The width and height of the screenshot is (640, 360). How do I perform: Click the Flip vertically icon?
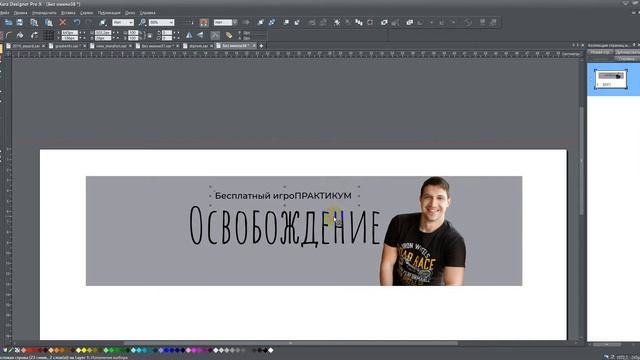click(200, 36)
